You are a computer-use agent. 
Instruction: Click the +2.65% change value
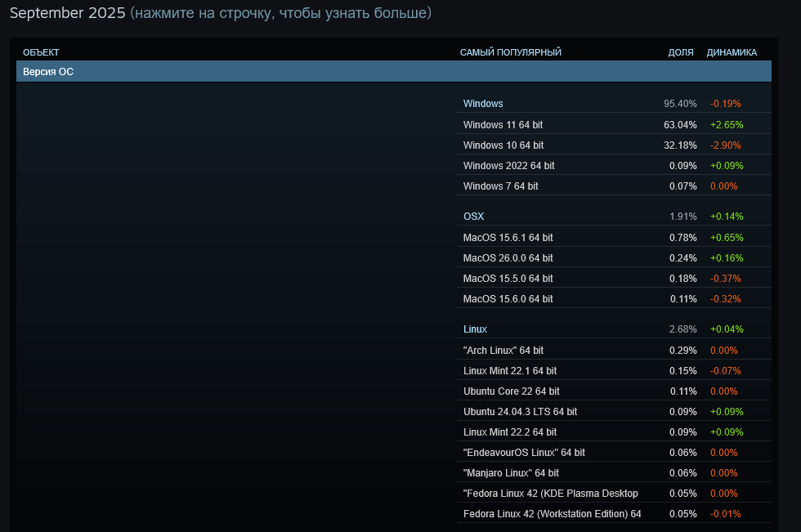[x=727, y=124]
